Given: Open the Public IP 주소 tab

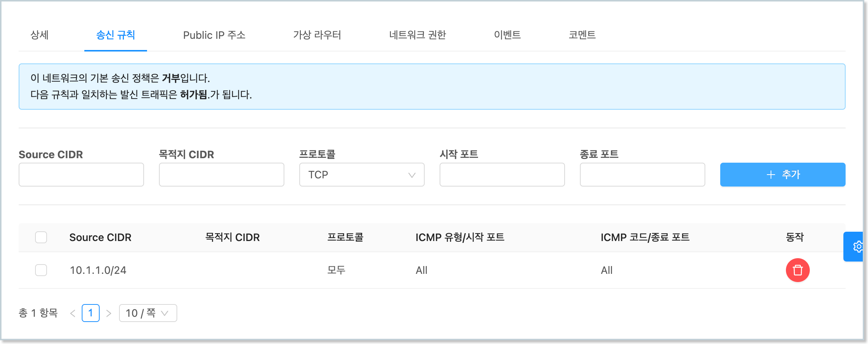Looking at the screenshot, I should [x=214, y=35].
